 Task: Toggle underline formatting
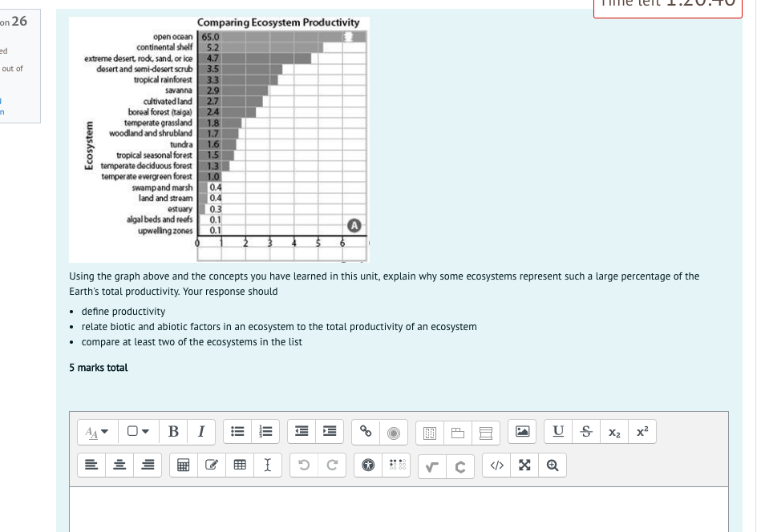click(x=557, y=431)
